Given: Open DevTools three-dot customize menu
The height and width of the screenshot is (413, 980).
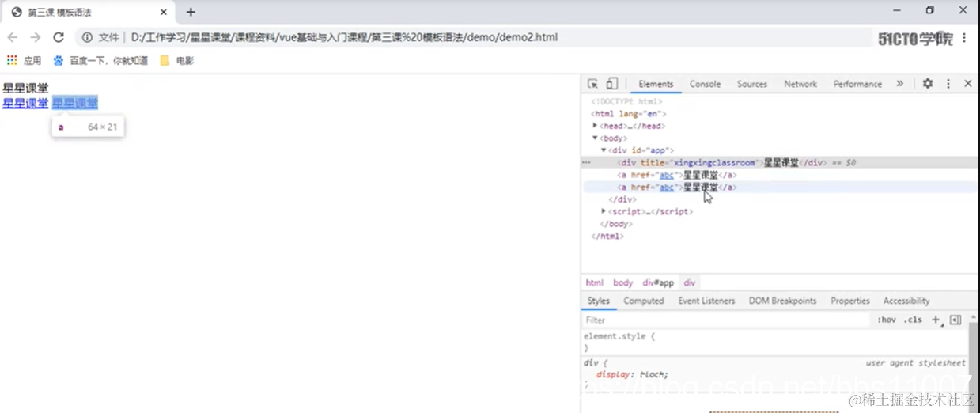Looking at the screenshot, I should [948, 84].
